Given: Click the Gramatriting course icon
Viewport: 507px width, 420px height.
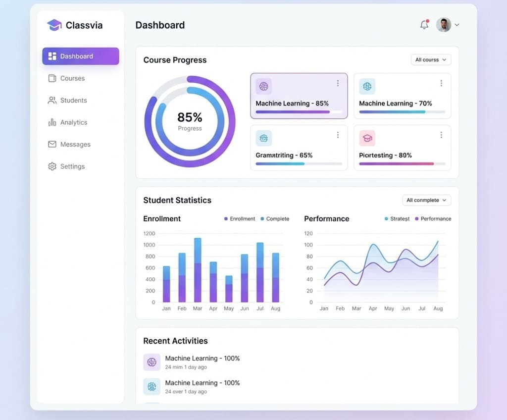Looking at the screenshot, I should (x=264, y=138).
